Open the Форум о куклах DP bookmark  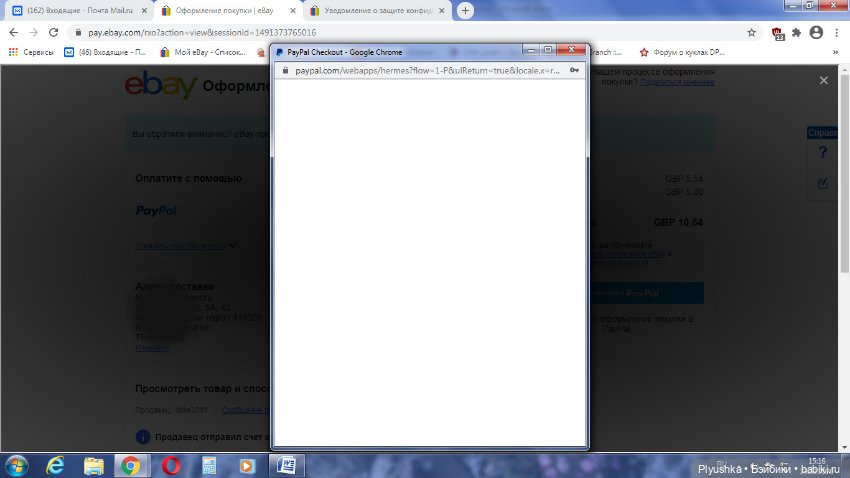(x=682, y=52)
